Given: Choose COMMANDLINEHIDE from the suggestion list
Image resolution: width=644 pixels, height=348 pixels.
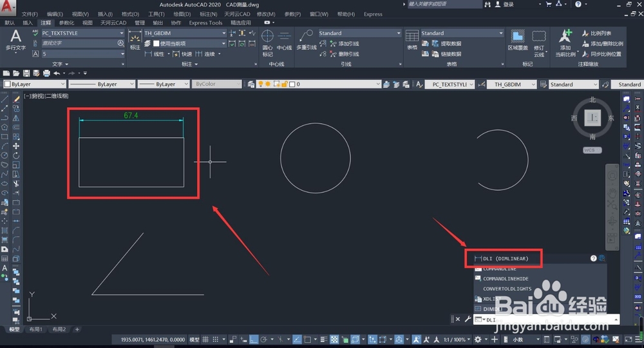Looking at the screenshot, I should (505, 278).
